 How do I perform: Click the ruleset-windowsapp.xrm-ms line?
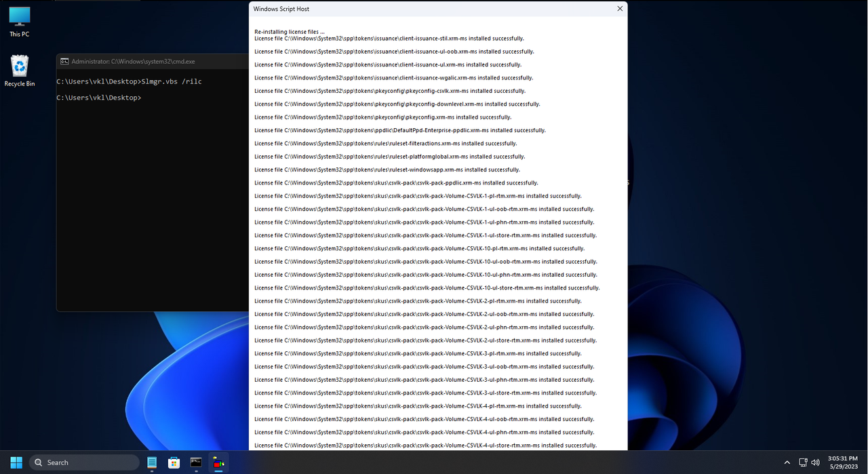387,170
